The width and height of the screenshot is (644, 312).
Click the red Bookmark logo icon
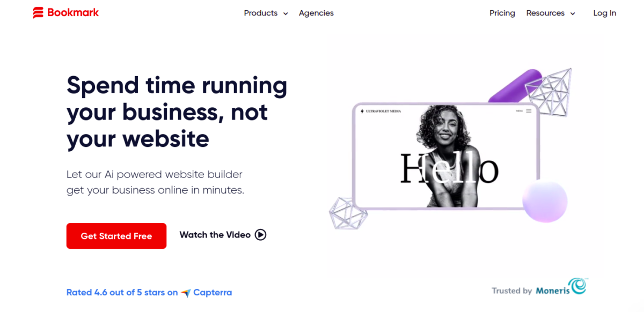point(38,13)
